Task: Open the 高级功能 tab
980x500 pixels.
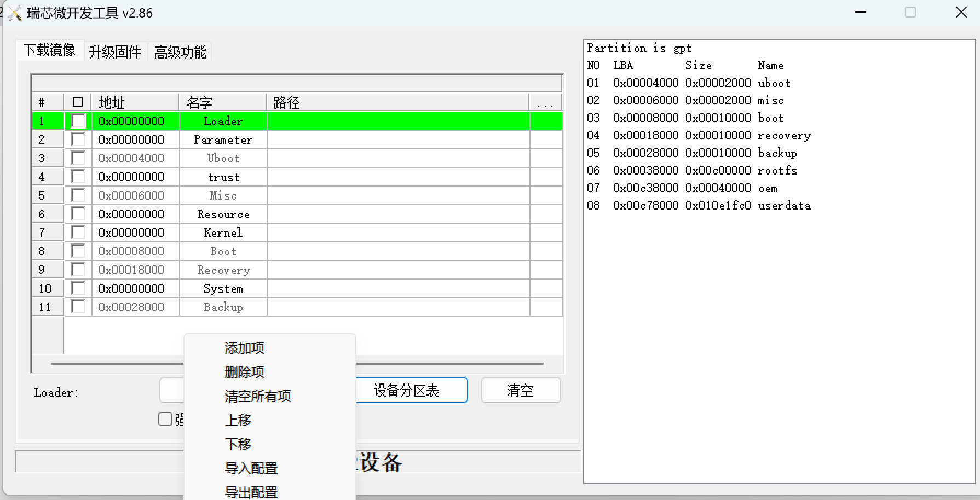Action: pyautogui.click(x=180, y=52)
